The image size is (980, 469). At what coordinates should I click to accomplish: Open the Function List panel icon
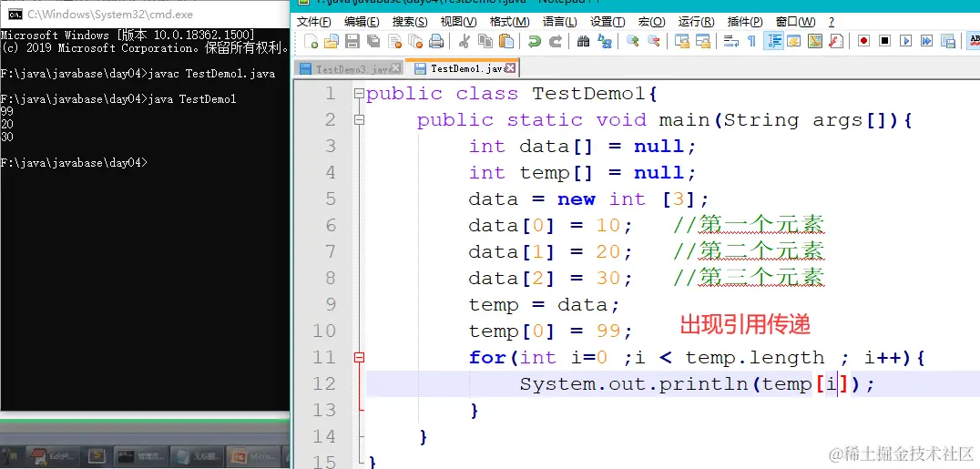[x=836, y=41]
